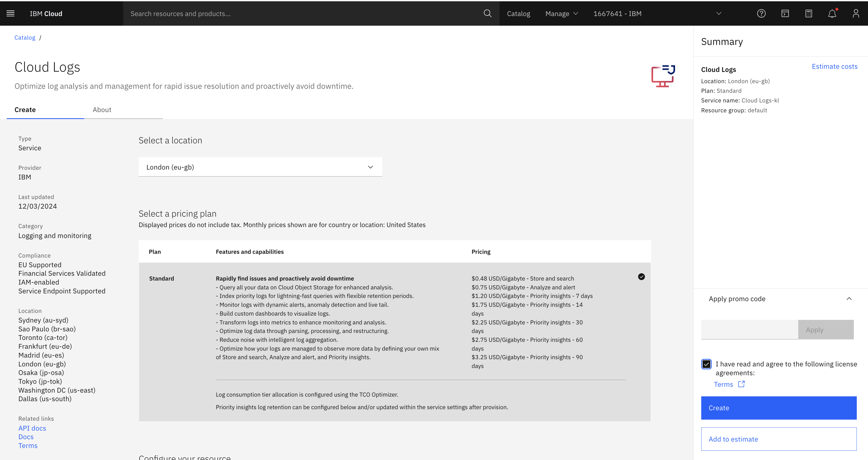Collapse the Apply promo code section
Viewport: 868px width, 460px height.
pos(849,299)
